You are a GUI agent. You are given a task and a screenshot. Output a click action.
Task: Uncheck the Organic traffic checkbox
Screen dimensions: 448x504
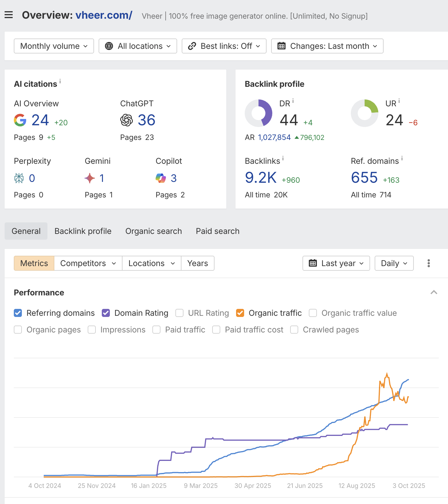pos(240,313)
